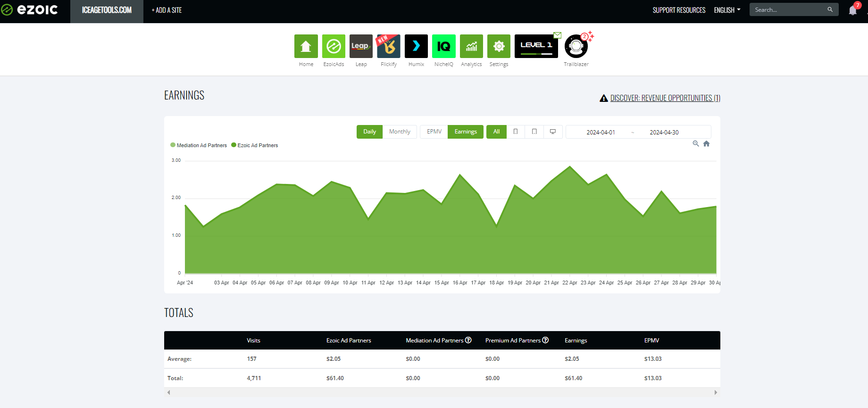The width and height of the screenshot is (868, 408).
Task: Filter earnings by desktop device icon
Action: pyautogui.click(x=553, y=132)
